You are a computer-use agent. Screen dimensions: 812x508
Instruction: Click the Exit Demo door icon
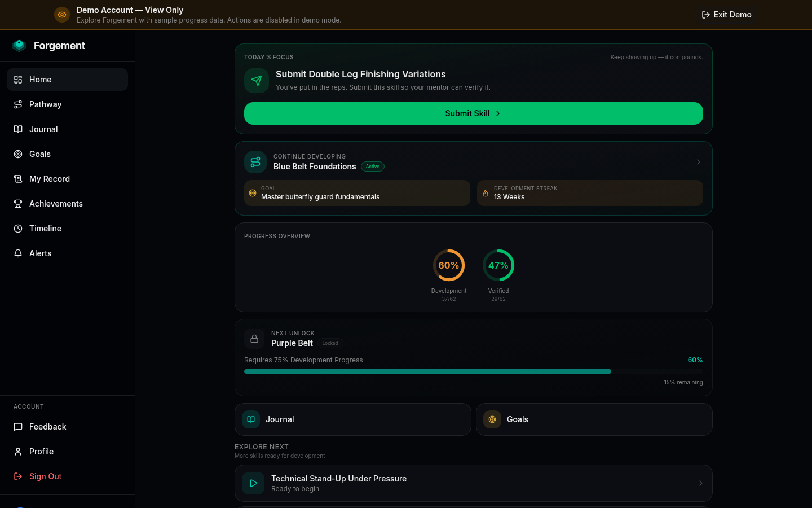[705, 15]
